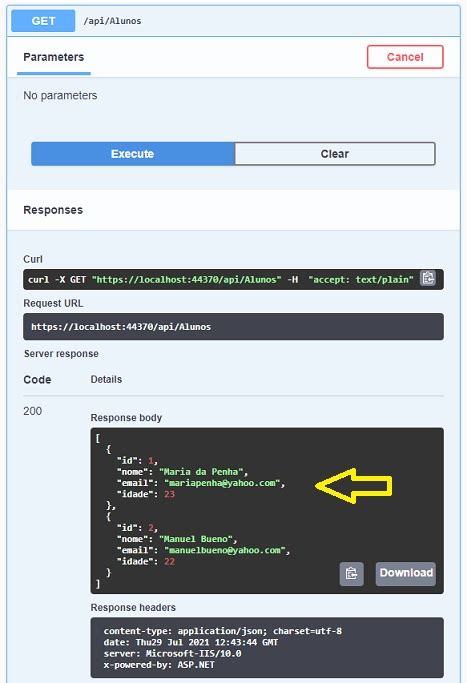Click the Execute button
The image size is (467, 683).
coord(132,154)
